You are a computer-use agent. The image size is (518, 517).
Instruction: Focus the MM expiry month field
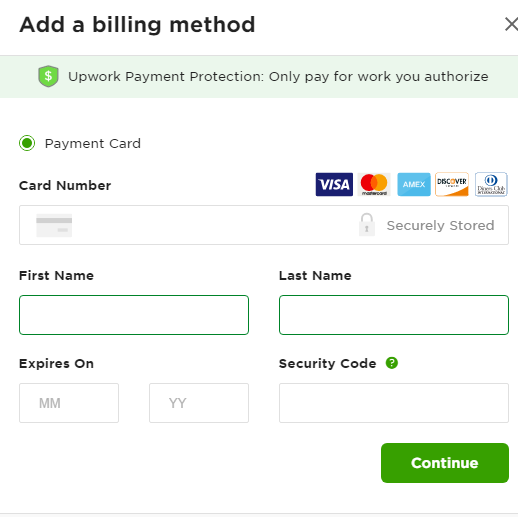coord(69,403)
